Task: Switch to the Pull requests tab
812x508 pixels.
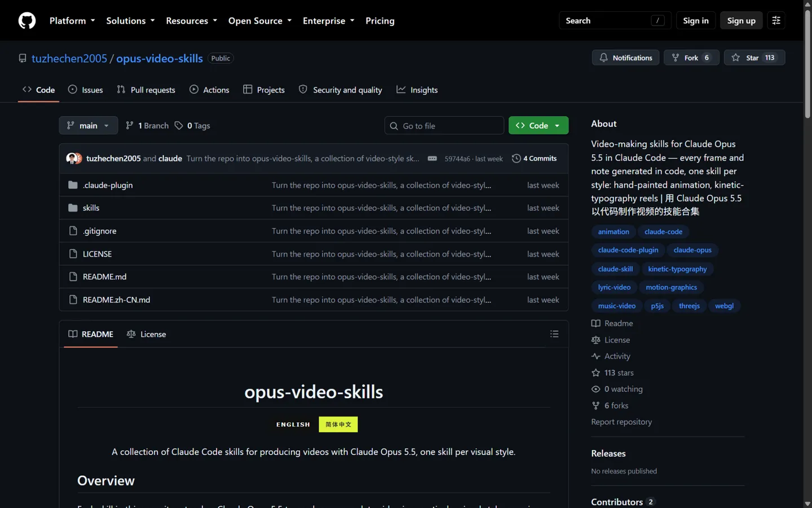Action: [146, 90]
